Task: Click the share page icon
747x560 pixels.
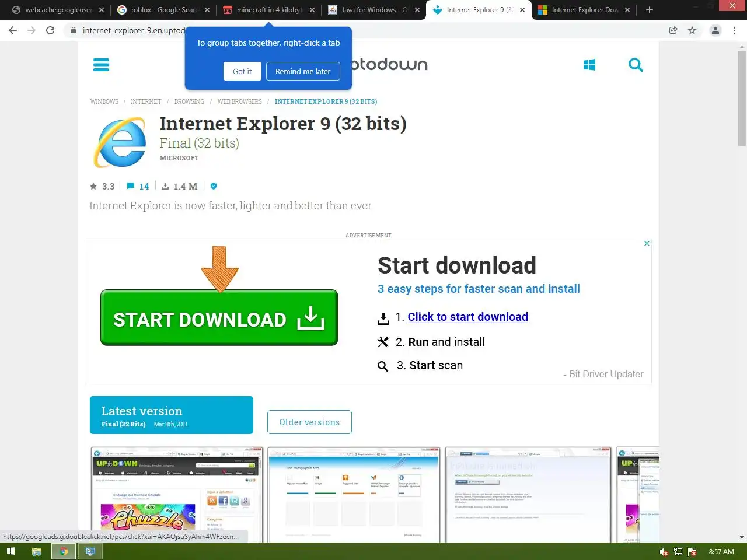Action: coord(673,30)
